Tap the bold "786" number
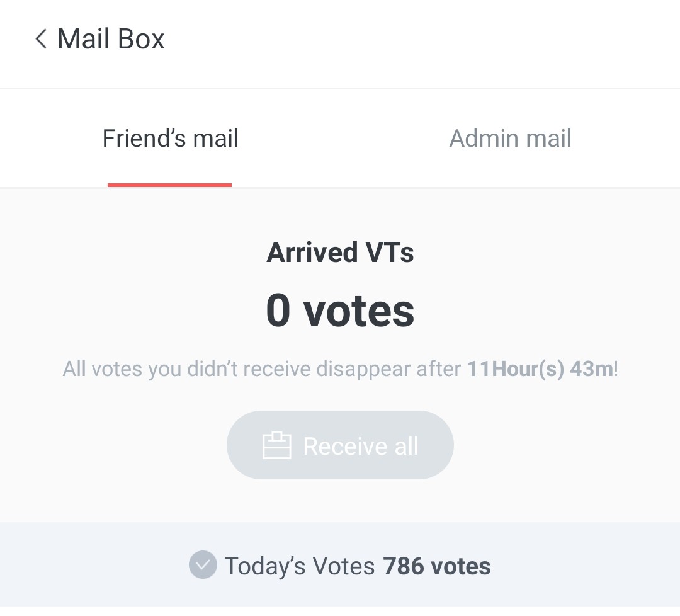 [x=404, y=566]
